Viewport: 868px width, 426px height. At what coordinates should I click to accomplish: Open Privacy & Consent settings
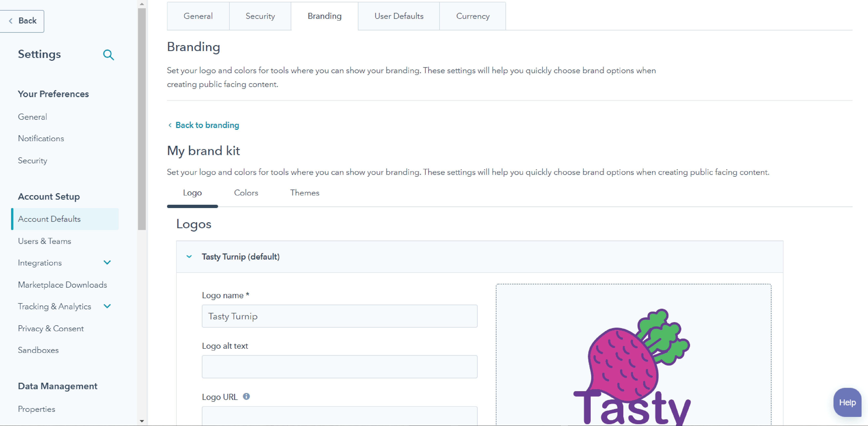(x=51, y=329)
